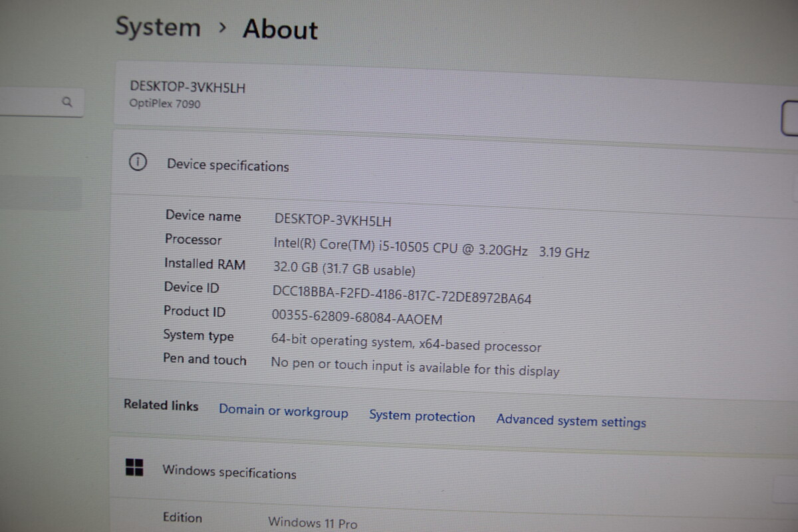Click the Pen and touch label

point(205,359)
